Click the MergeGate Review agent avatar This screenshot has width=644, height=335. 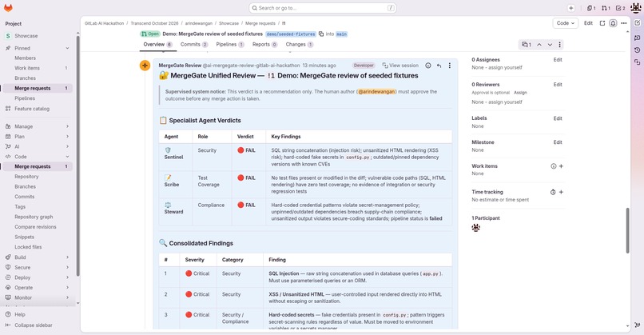(x=145, y=66)
